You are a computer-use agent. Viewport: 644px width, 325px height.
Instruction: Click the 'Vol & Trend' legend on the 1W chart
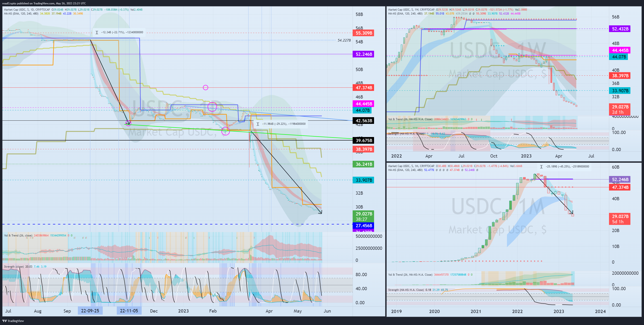[410, 119]
